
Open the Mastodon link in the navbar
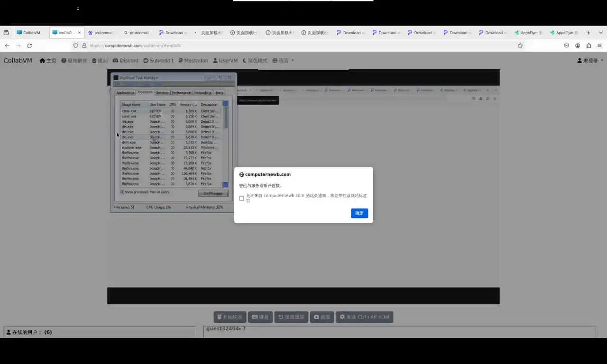pyautogui.click(x=193, y=61)
